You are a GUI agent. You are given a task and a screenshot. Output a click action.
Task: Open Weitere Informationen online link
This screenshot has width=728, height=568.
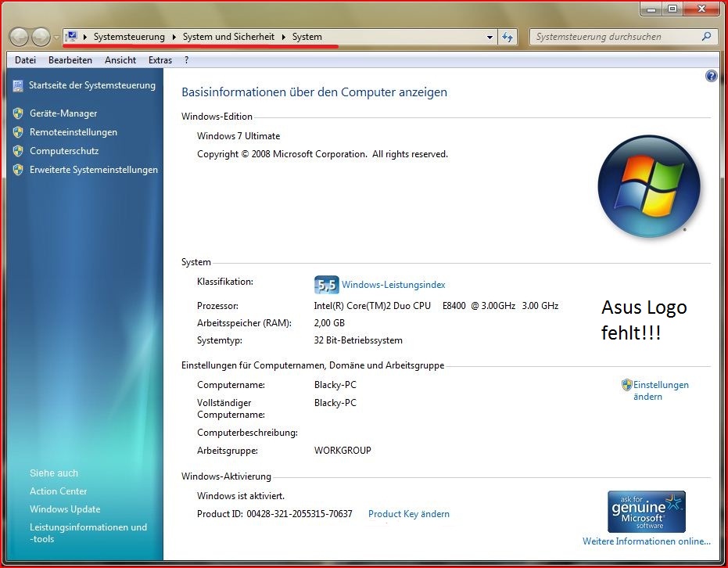point(646,541)
